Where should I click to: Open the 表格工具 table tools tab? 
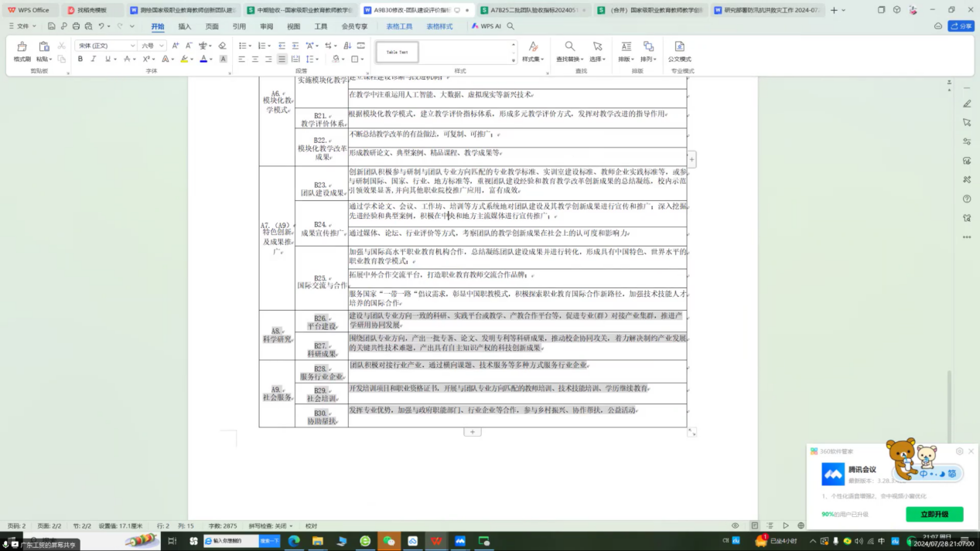point(399,26)
